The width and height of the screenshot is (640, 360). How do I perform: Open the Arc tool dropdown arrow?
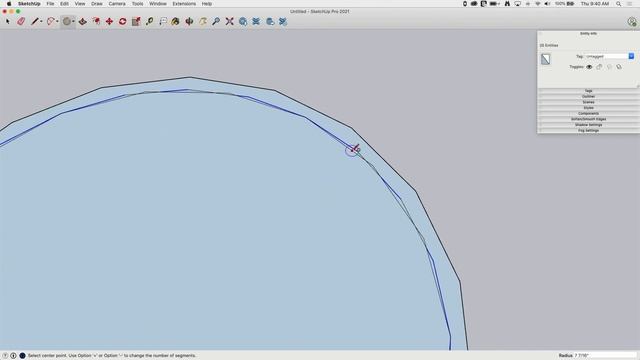57,22
